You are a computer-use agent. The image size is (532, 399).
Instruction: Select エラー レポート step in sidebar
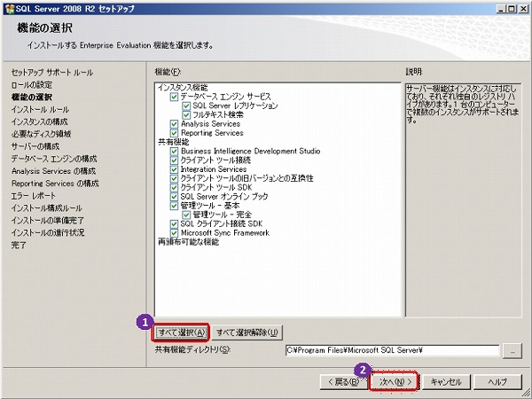pos(34,196)
